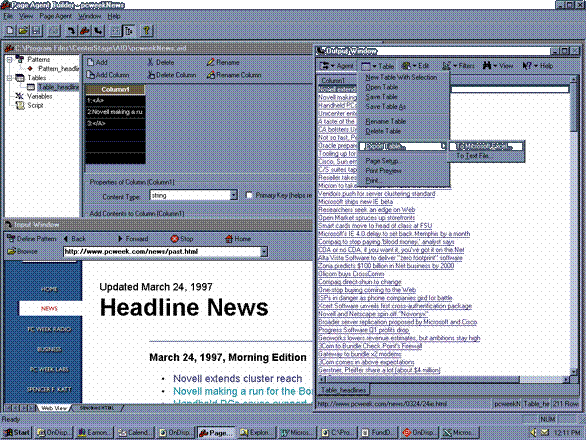
Task: Click the mail envelope tray icon
Action: tap(545, 433)
